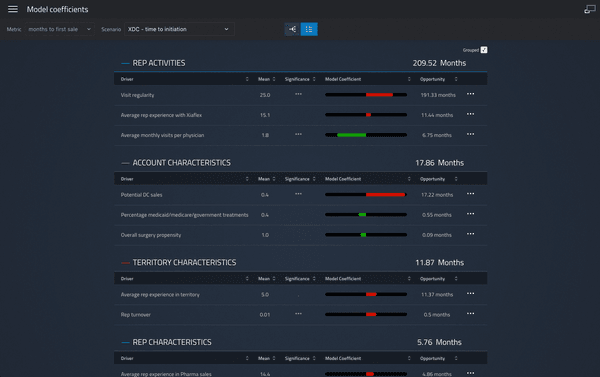The width and height of the screenshot is (600, 377).
Task: Sort Rep Characteristics by Opportunity
Action: coord(456,359)
